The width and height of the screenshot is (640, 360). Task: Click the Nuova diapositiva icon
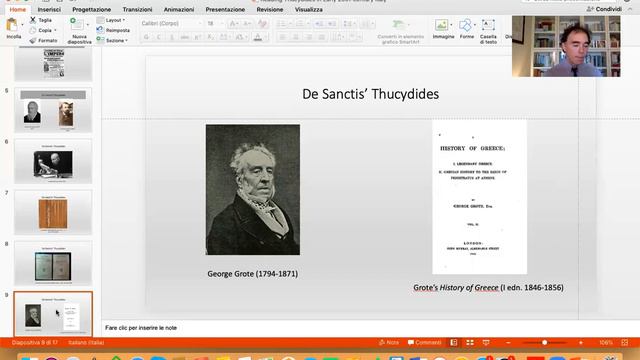point(76,24)
